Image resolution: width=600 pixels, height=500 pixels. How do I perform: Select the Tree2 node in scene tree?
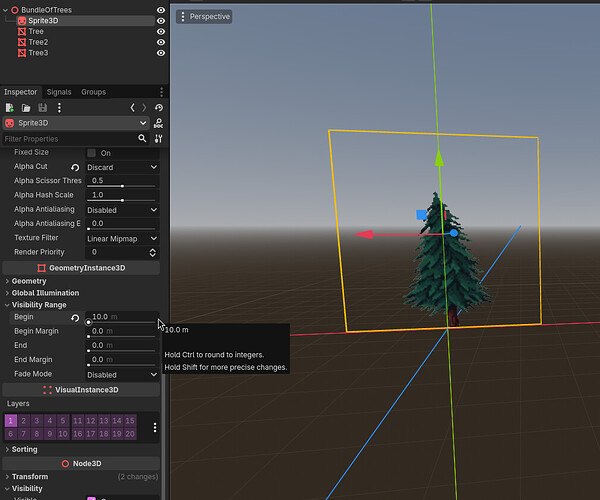[x=38, y=42]
